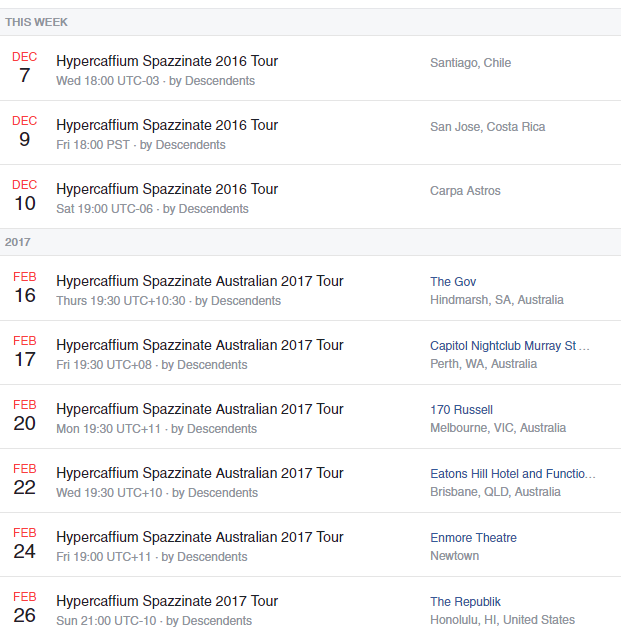This screenshot has height=638, width=621.
Task: Open the Dec 7 Hypercaffium Spazzinate event
Action: pyautogui.click(x=167, y=61)
